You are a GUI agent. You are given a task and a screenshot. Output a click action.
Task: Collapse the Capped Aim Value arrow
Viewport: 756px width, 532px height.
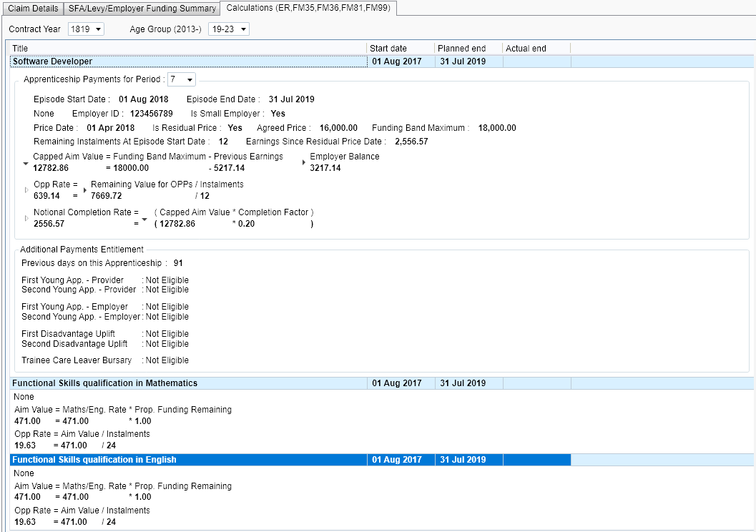tap(26, 163)
